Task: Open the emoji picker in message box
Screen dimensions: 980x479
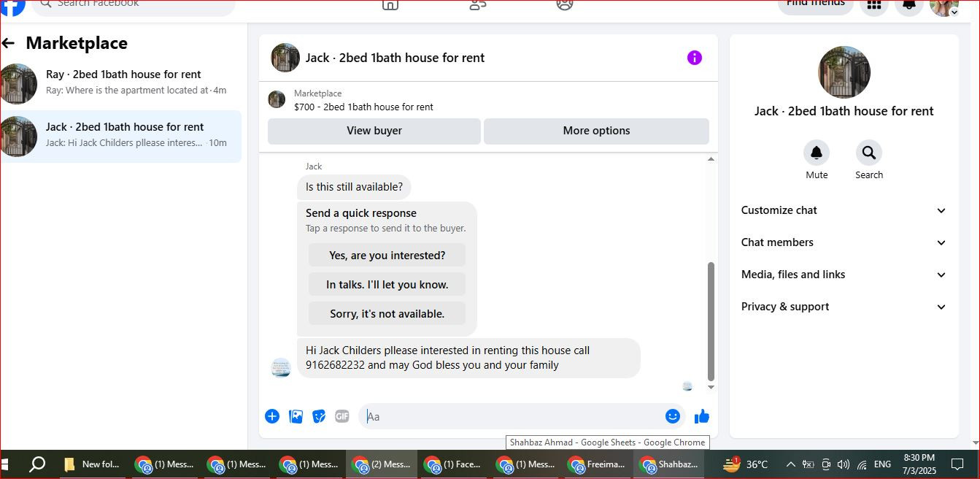Action: pyautogui.click(x=673, y=416)
